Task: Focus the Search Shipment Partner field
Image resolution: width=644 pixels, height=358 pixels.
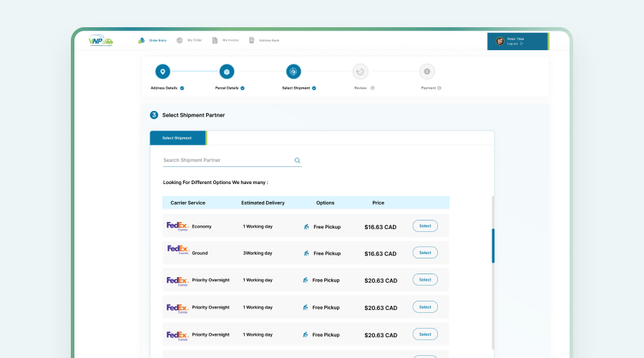Action: (x=232, y=160)
